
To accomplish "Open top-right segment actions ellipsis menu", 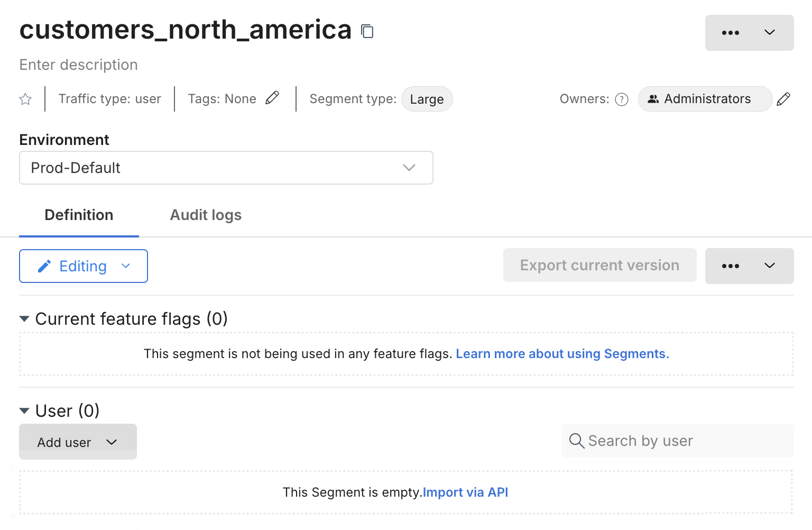I will click(x=749, y=33).
